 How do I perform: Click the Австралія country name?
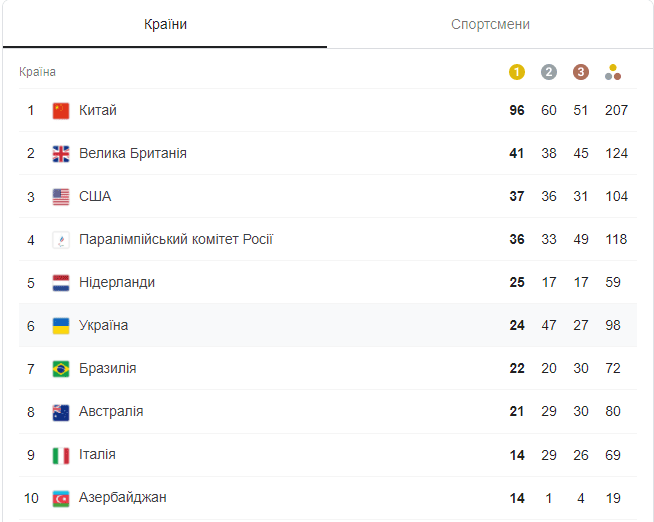point(111,411)
